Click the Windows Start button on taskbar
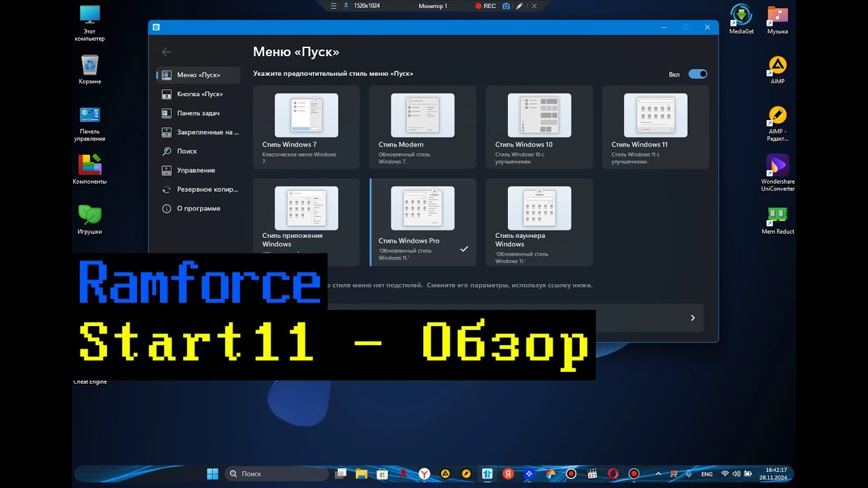Image resolution: width=868 pixels, height=488 pixels. [x=212, y=474]
